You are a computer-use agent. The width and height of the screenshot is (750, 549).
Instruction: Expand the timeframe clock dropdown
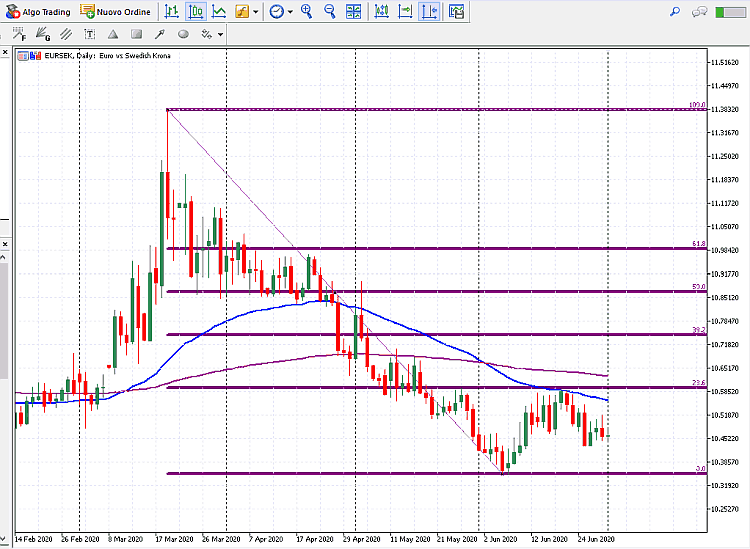click(290, 12)
